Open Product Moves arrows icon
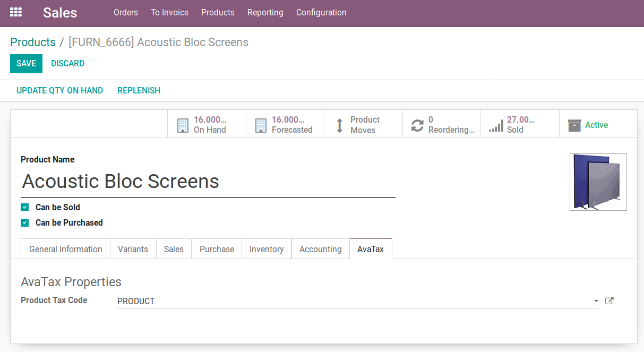 (x=340, y=125)
